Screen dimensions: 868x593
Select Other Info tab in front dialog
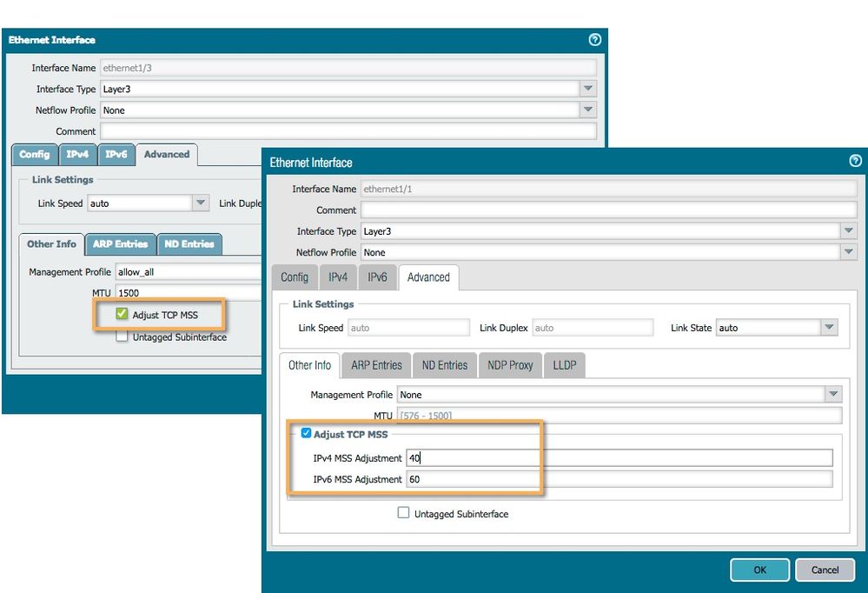pos(310,365)
